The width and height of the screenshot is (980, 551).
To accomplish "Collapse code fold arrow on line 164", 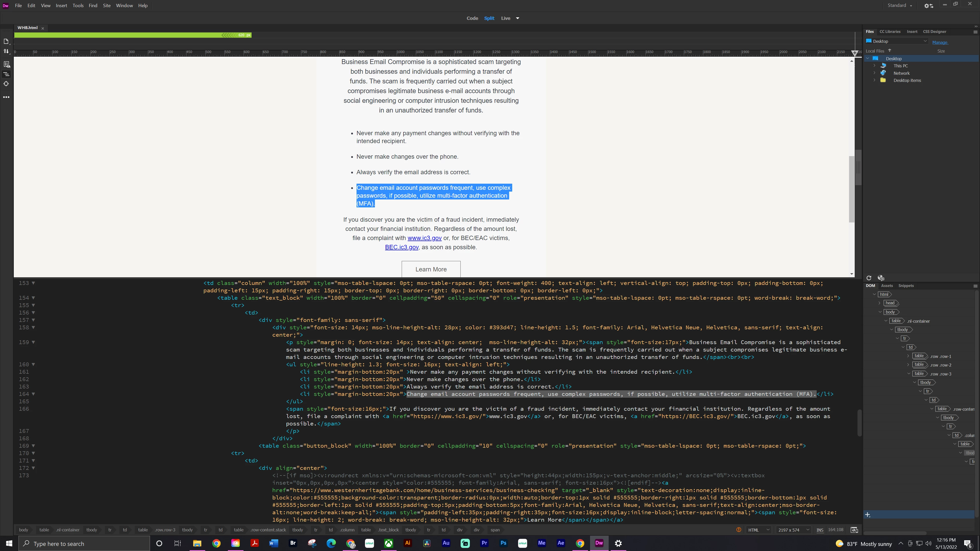I will (x=33, y=394).
